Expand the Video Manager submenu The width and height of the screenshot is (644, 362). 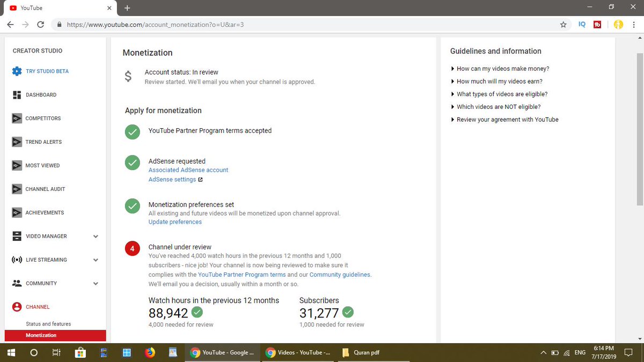[x=96, y=237]
